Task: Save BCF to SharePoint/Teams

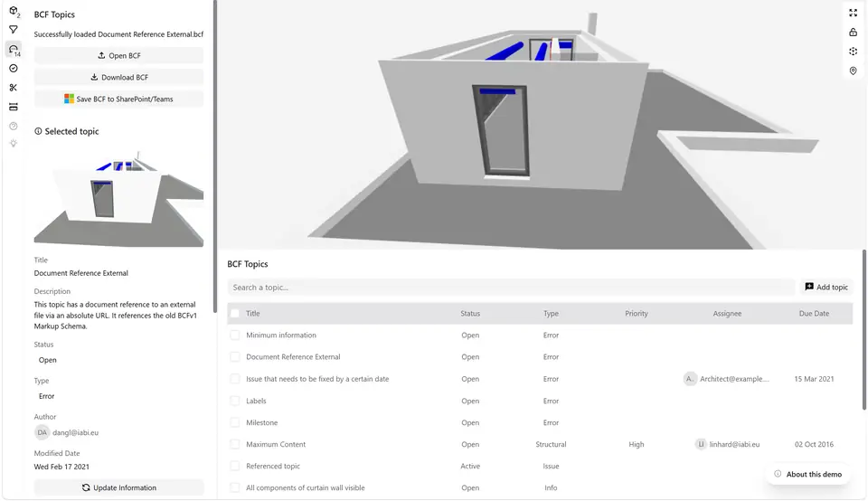Action: click(x=119, y=99)
